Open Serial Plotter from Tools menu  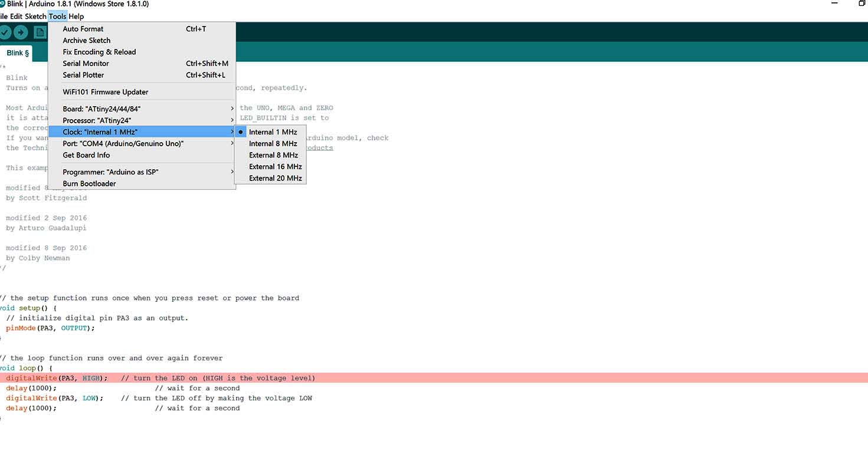pyautogui.click(x=142, y=75)
